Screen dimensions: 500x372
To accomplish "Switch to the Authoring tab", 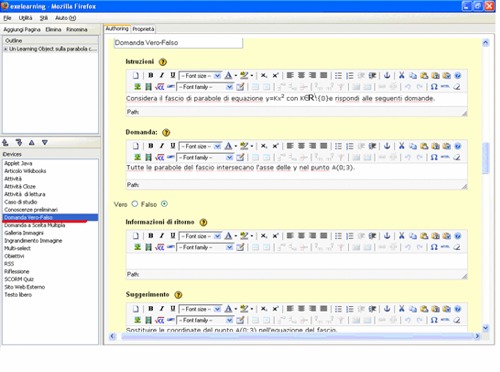I will [117, 29].
